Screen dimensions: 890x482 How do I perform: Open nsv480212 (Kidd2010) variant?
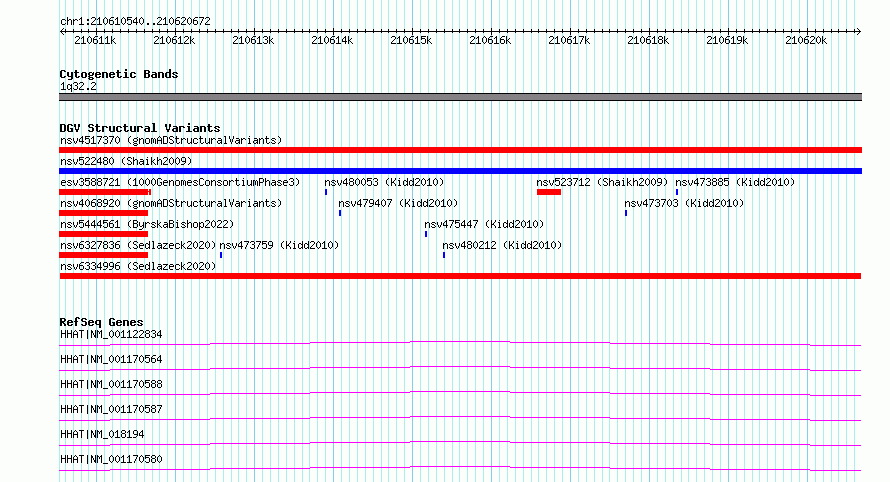coord(502,245)
